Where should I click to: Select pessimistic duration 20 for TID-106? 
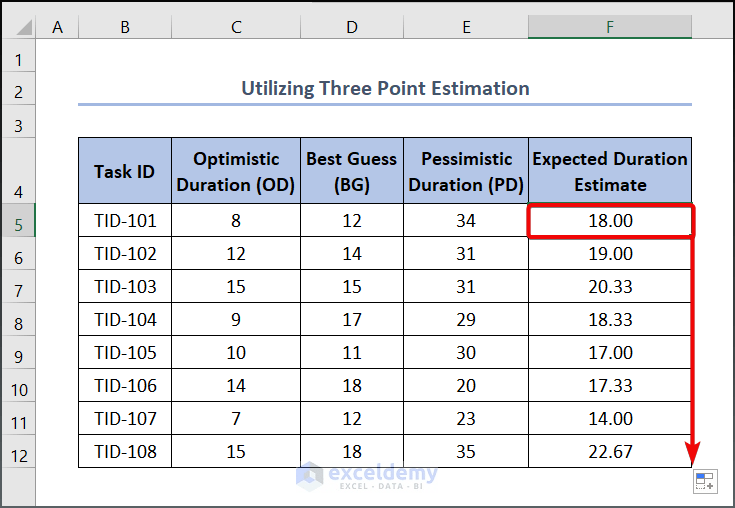coord(466,385)
